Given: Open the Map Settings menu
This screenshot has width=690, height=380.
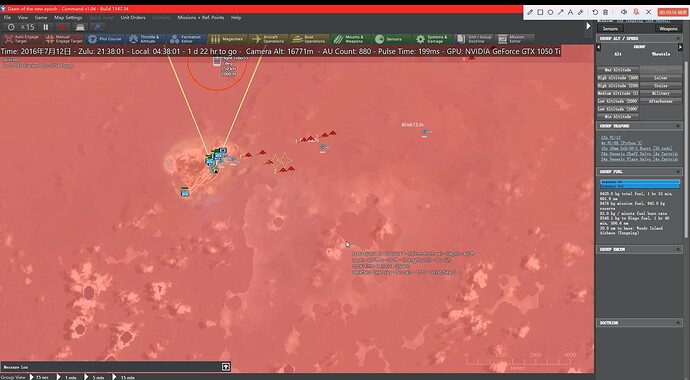Looking at the screenshot, I should click(68, 18).
